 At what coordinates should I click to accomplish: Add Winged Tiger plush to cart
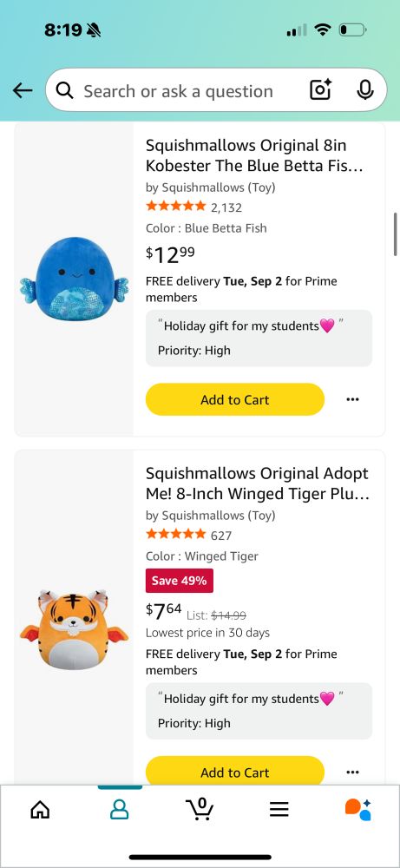(234, 771)
